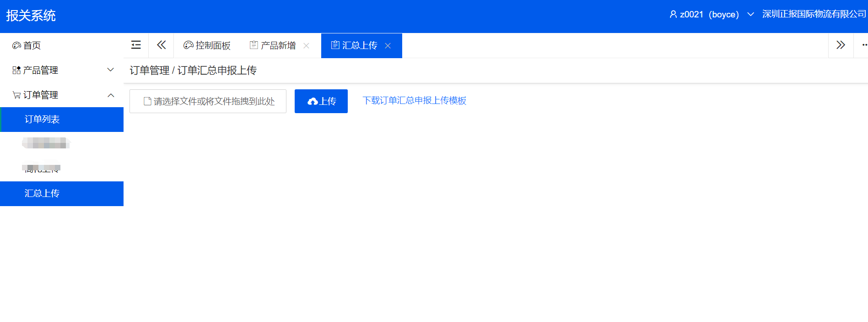Go to 首页 in the sidebar
Screen dimensions: 868x322
(x=62, y=45)
